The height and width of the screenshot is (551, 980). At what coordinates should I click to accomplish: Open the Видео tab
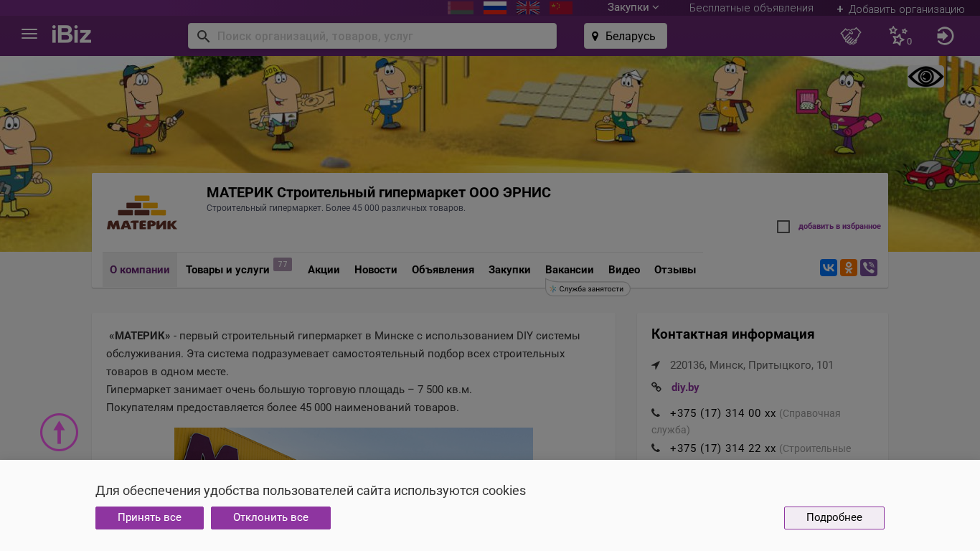click(x=624, y=270)
